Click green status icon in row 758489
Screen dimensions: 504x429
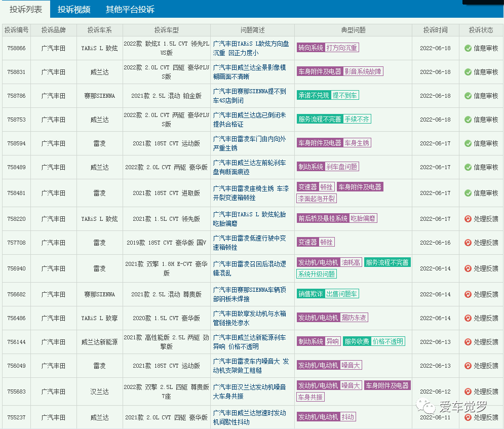(468, 167)
